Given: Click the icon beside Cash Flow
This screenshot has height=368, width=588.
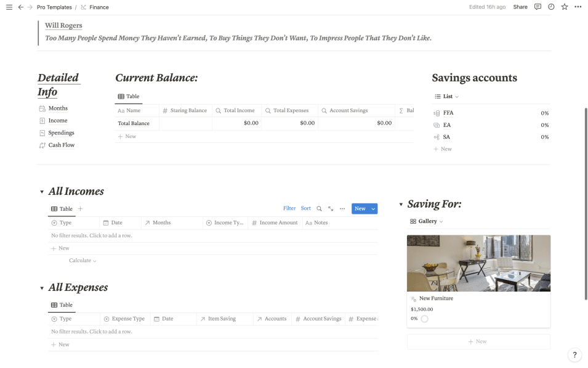Looking at the screenshot, I should point(42,145).
